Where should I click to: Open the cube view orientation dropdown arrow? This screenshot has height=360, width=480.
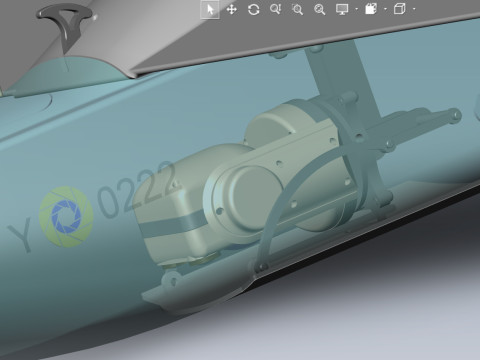pyautogui.click(x=414, y=9)
